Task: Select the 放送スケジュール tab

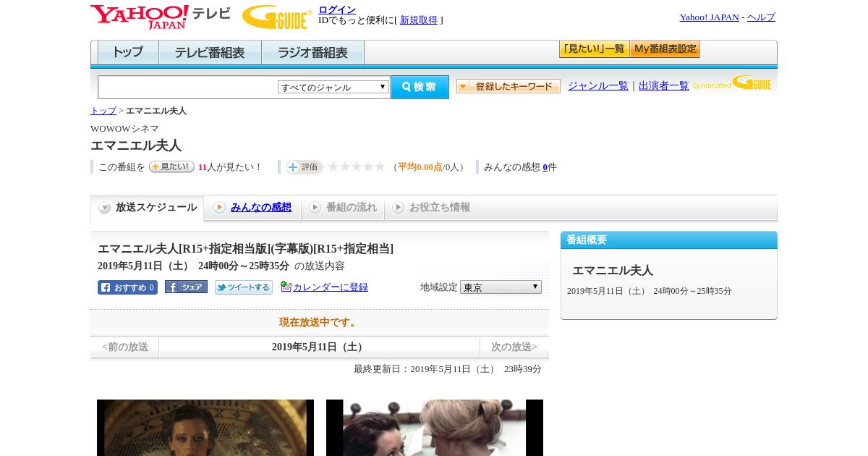Action: 148,208
